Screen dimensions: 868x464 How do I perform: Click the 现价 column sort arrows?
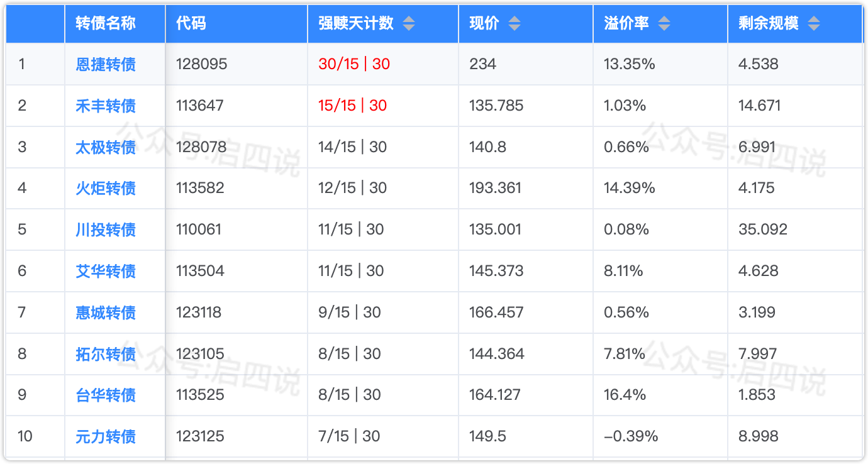(x=515, y=24)
